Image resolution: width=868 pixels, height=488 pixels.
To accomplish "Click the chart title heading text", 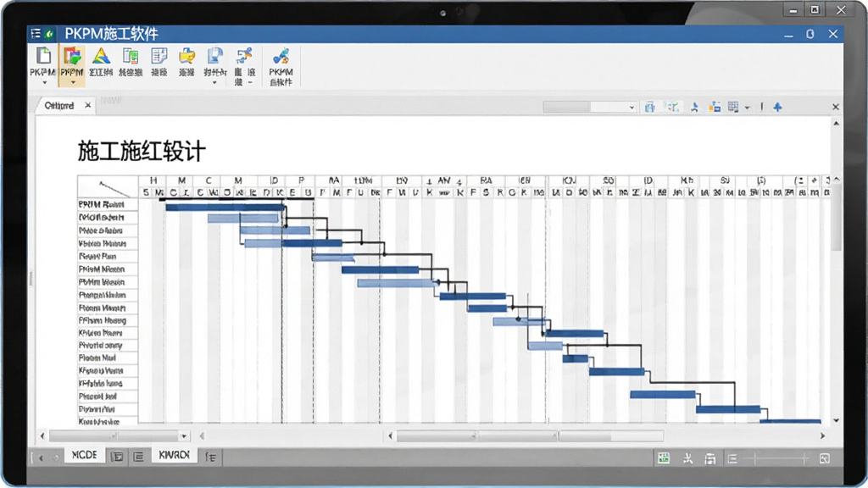I will click(x=142, y=151).
